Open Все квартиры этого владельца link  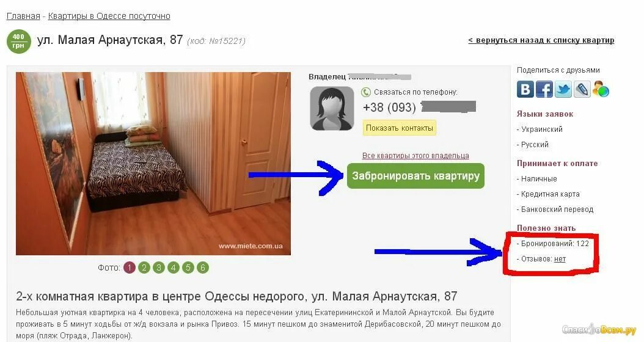415,156
